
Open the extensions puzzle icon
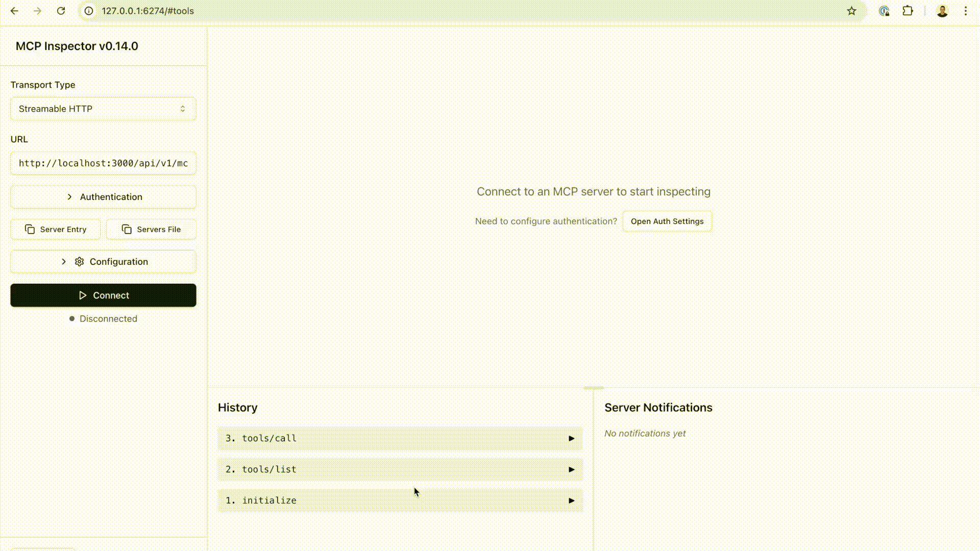(908, 11)
